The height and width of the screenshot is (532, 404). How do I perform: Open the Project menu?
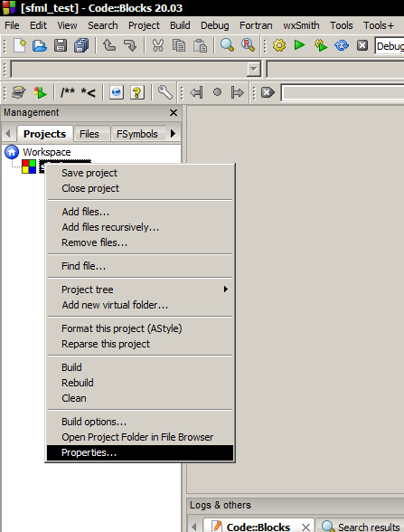(x=144, y=25)
